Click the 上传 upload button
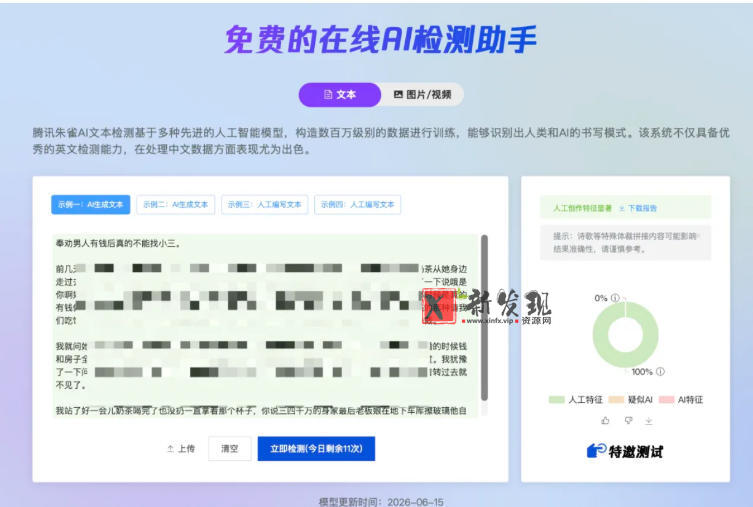 pyautogui.click(x=181, y=448)
